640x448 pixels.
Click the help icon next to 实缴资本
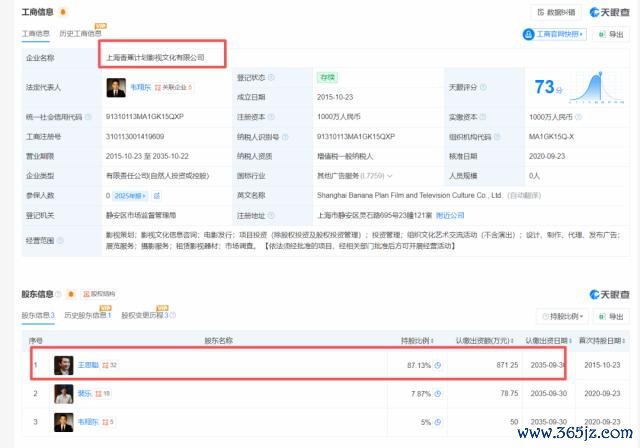click(482, 117)
